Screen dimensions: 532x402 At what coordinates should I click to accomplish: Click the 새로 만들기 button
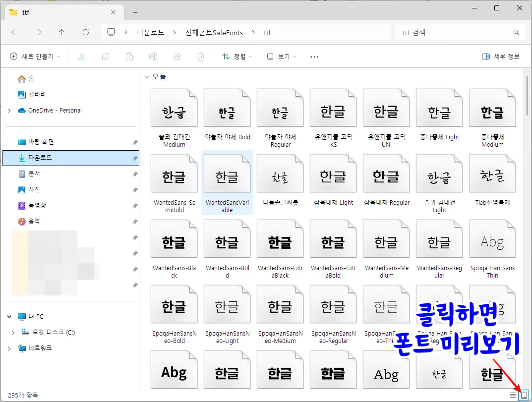coord(32,56)
